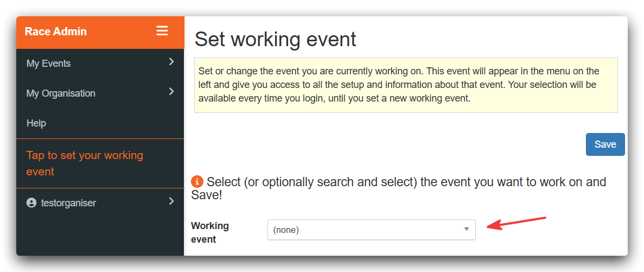Open the Working event (none) selector
The image size is (644, 272).
pos(371,230)
